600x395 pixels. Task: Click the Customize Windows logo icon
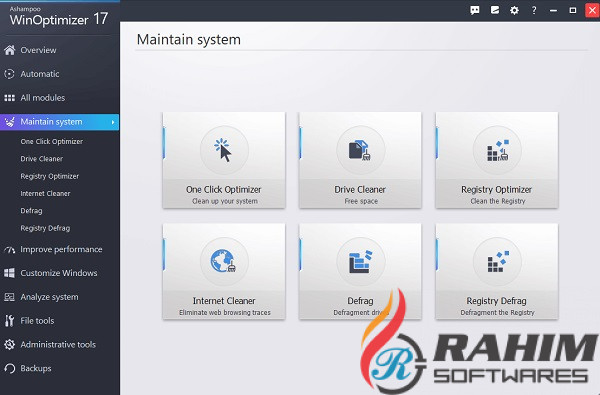click(x=10, y=273)
